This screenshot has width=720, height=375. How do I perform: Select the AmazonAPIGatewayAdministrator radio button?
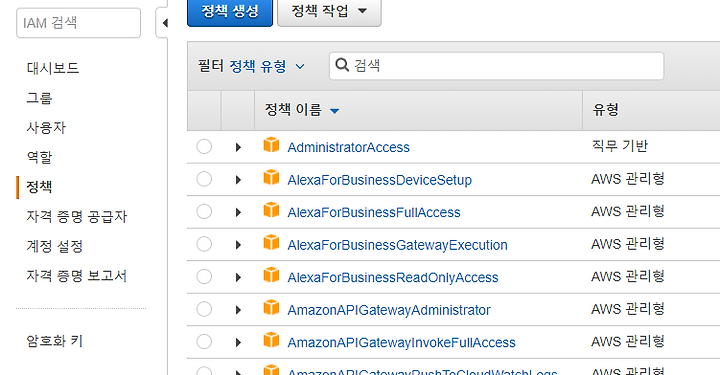[204, 309]
